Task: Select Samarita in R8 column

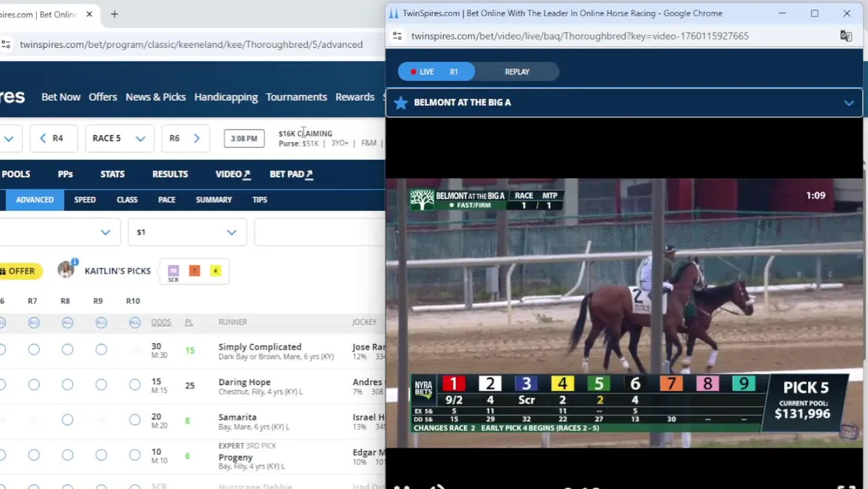Action: 67,420
